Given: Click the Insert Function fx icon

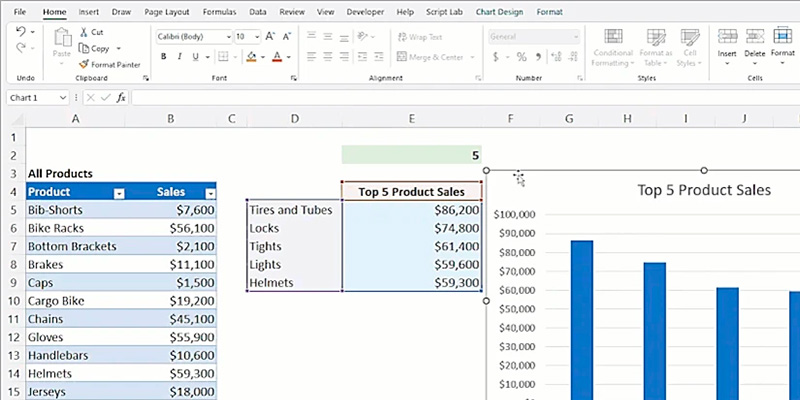Looking at the screenshot, I should [121, 97].
